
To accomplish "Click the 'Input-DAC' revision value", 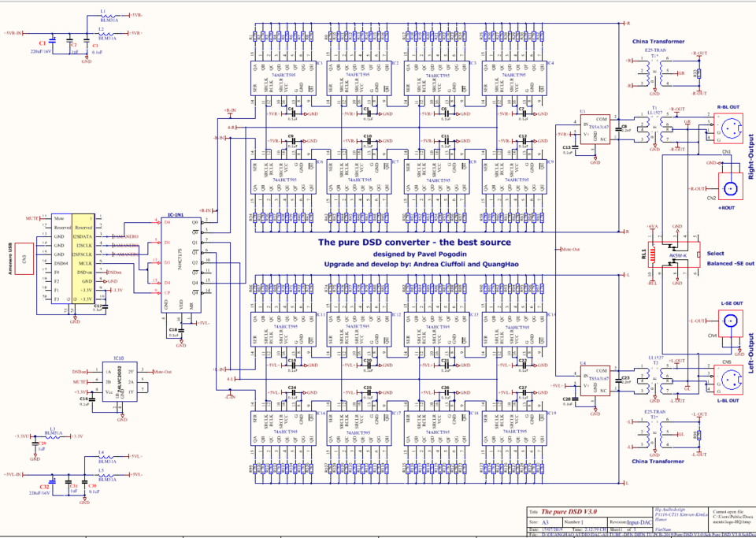I will pos(639,521).
